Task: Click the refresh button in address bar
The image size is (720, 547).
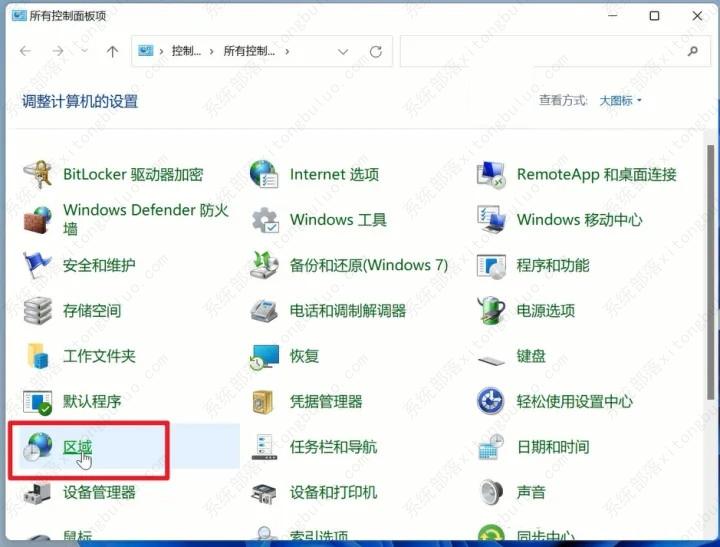Action: click(375, 51)
